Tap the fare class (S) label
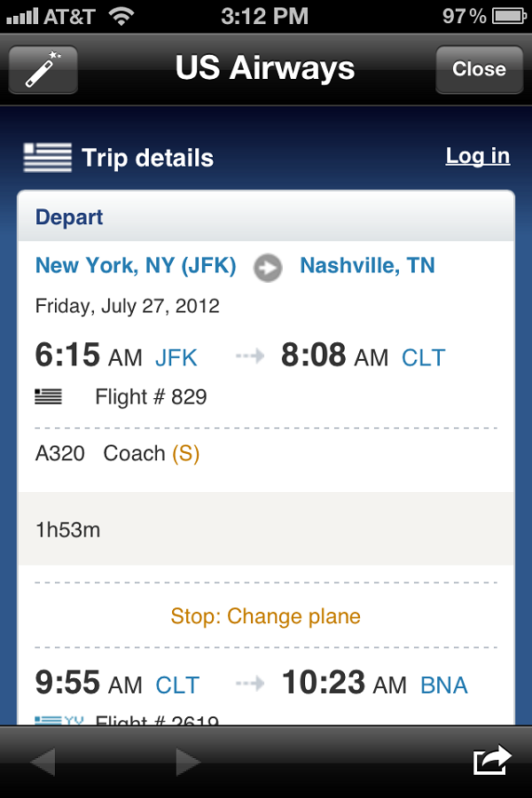The image size is (532, 798). click(x=186, y=453)
